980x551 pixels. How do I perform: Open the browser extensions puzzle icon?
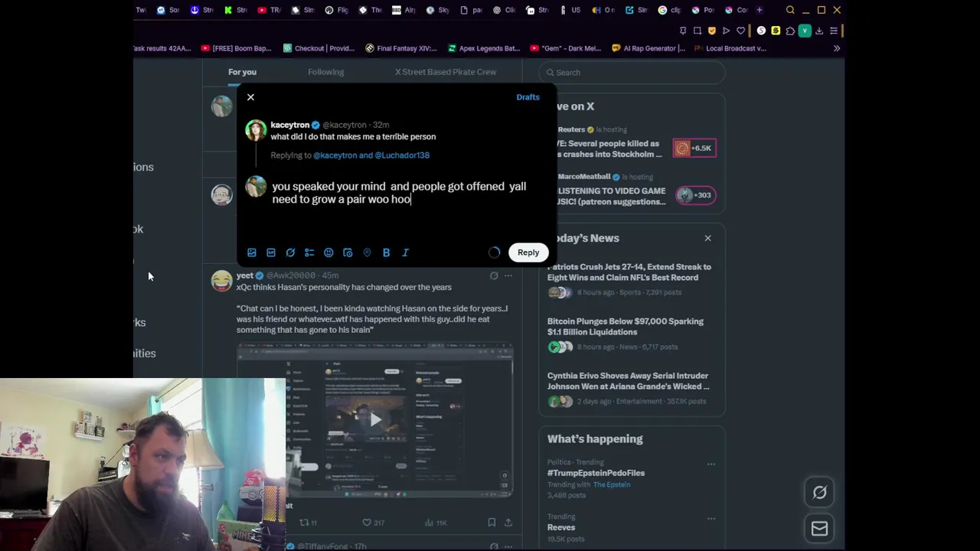790,31
